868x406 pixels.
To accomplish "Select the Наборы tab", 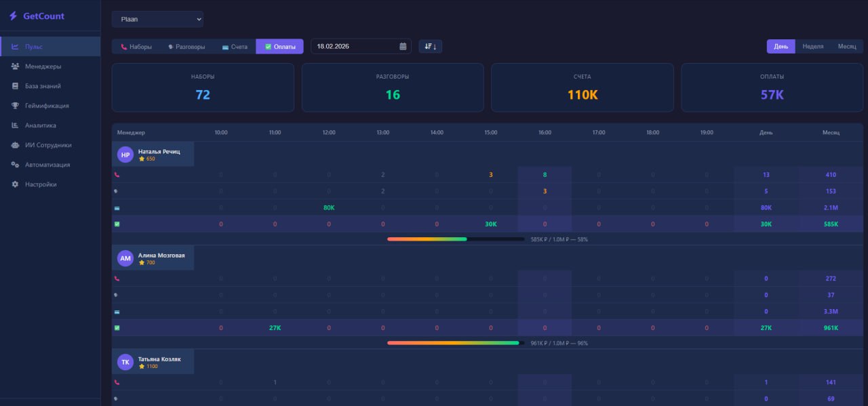I will (x=136, y=47).
